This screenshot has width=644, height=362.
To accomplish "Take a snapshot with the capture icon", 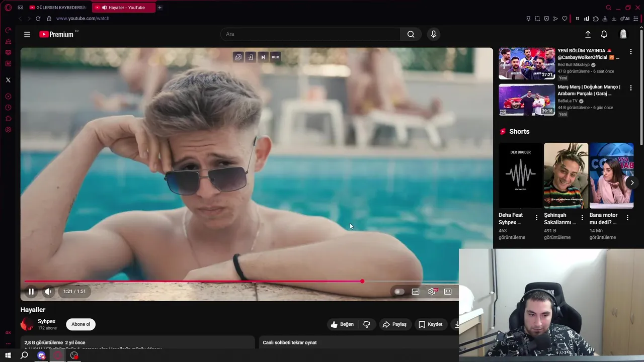I will tap(537, 19).
